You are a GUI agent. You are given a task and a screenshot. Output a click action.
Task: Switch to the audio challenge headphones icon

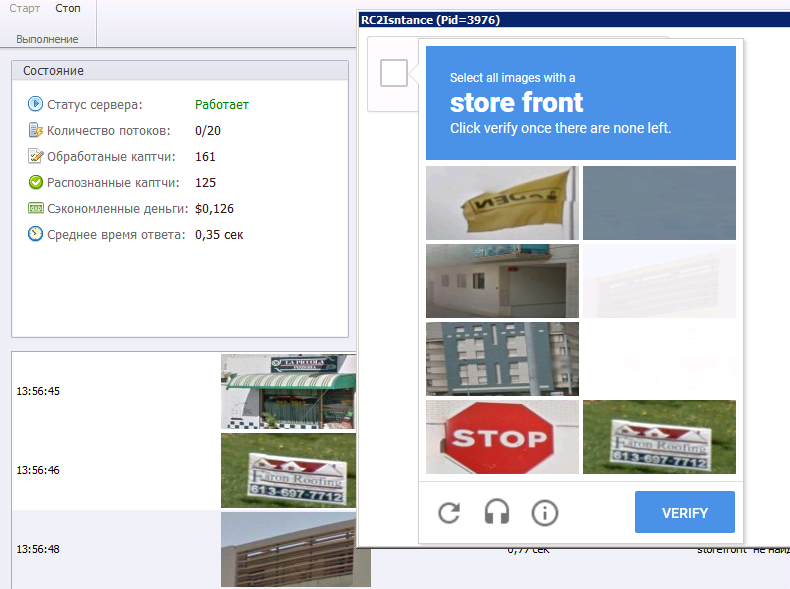click(x=496, y=512)
